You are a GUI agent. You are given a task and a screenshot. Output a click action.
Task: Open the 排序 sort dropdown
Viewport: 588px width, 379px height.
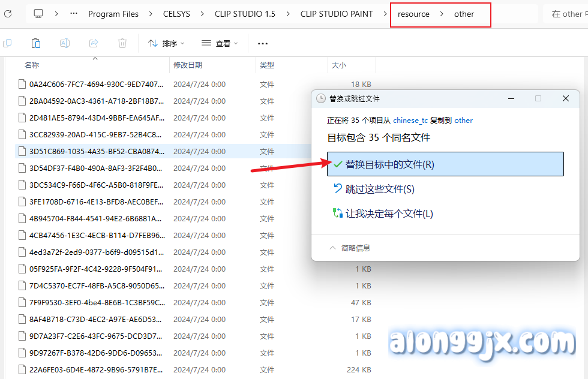(x=167, y=43)
